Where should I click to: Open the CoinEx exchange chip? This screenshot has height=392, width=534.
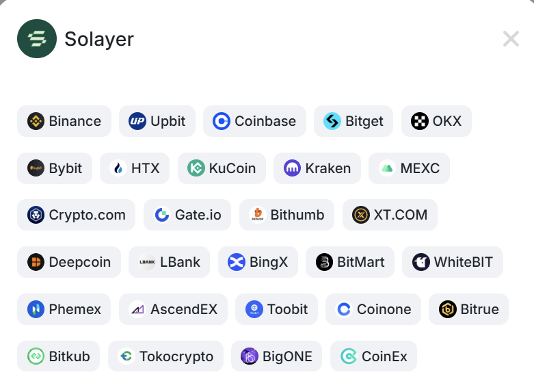tap(373, 356)
